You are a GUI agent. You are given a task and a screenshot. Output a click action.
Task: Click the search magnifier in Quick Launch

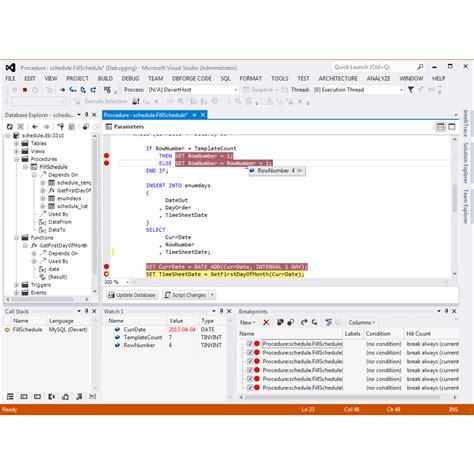[x=420, y=67]
